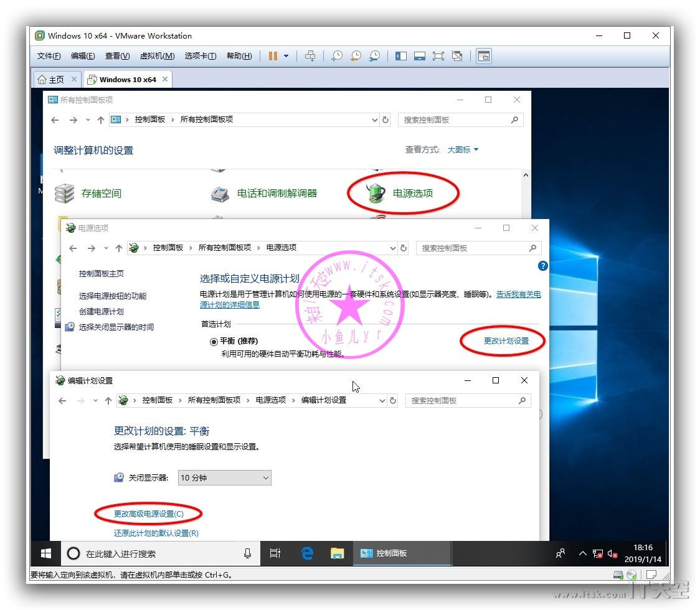This screenshot has height=610, width=700.
Task: Open the 帮助(H) menu
Action: (239, 56)
